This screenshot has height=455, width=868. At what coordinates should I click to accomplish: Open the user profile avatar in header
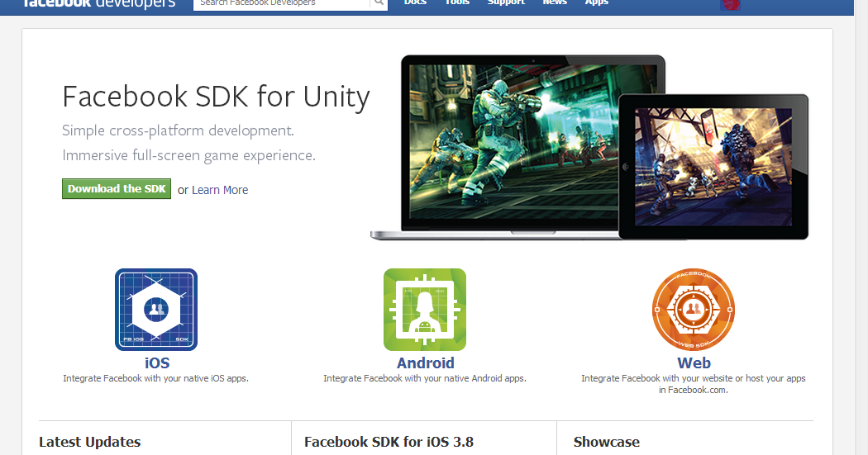pyautogui.click(x=730, y=4)
